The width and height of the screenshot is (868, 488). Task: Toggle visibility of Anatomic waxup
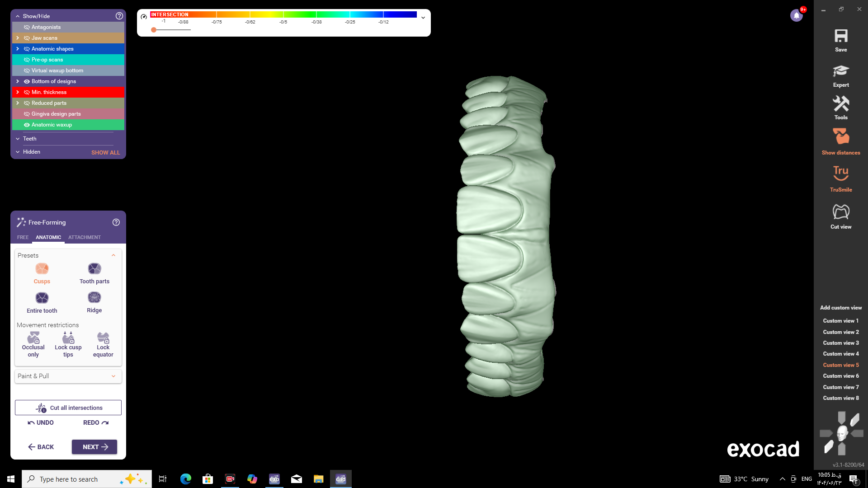pos(27,125)
